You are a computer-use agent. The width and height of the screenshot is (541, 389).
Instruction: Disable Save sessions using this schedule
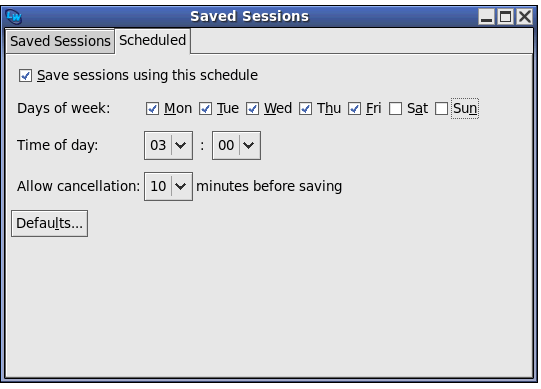point(26,76)
